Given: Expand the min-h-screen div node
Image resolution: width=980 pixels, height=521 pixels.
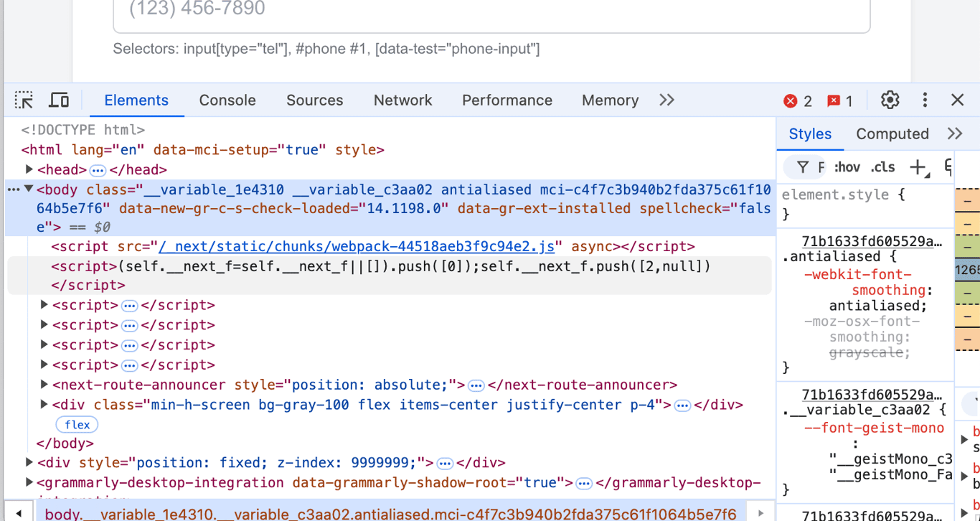Looking at the screenshot, I should click(x=44, y=405).
